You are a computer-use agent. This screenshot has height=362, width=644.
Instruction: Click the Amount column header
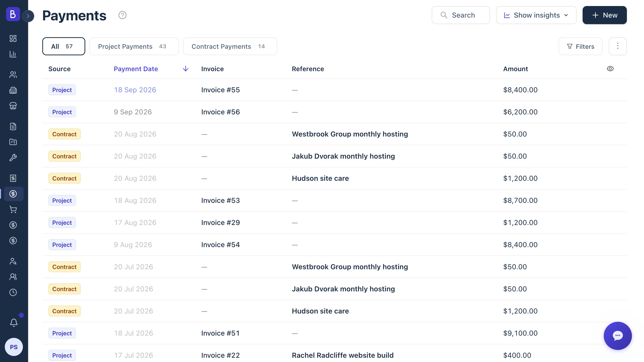pos(515,69)
